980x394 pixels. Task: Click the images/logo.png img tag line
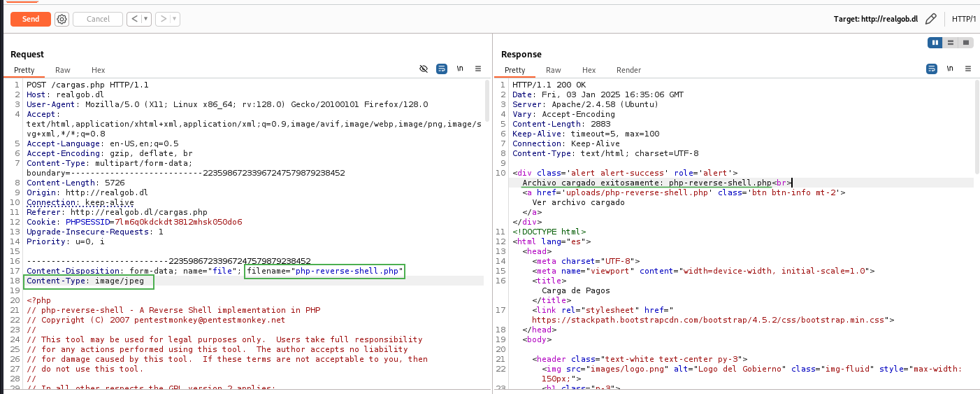pos(751,374)
